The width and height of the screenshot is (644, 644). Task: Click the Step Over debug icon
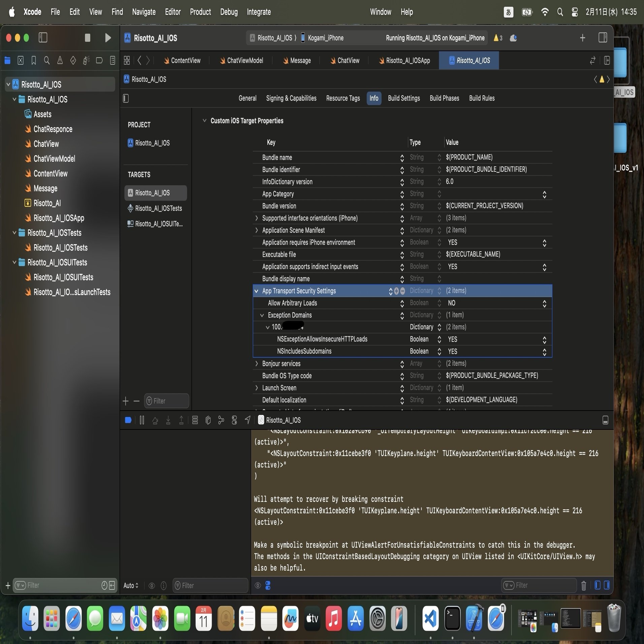point(155,420)
